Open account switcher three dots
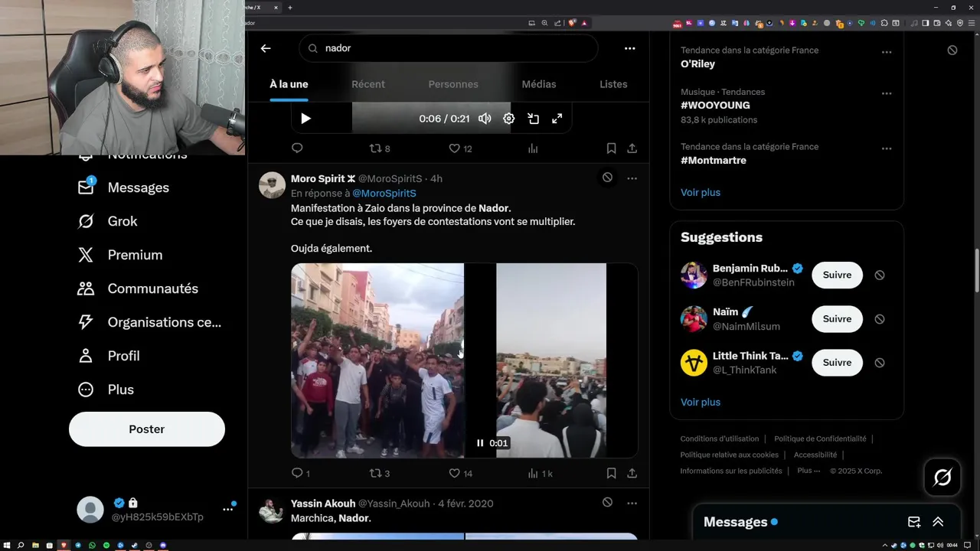This screenshot has height=551, width=980. 227,509
